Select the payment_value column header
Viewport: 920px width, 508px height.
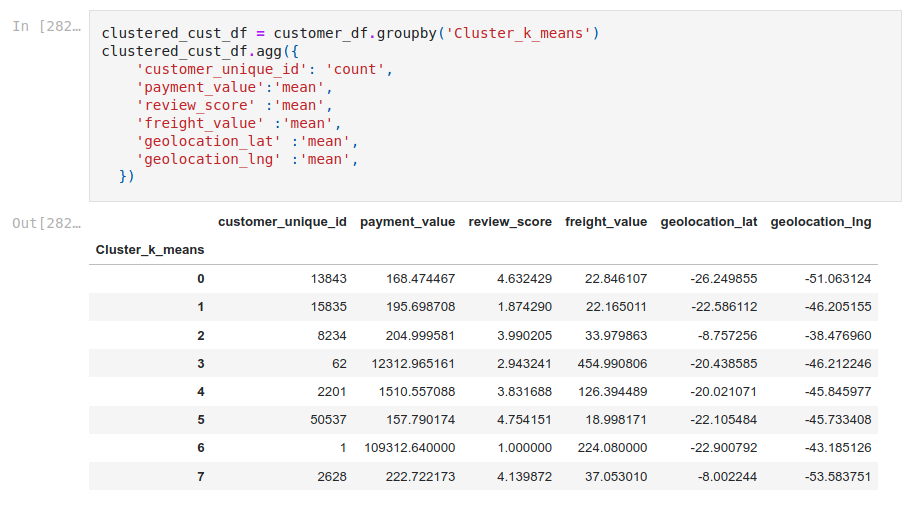407,222
